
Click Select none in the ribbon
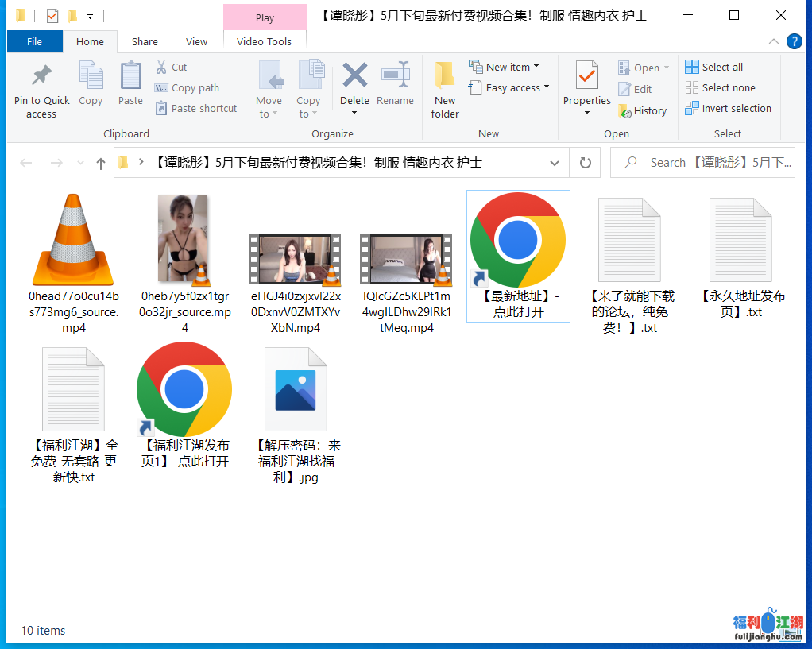[720, 87]
